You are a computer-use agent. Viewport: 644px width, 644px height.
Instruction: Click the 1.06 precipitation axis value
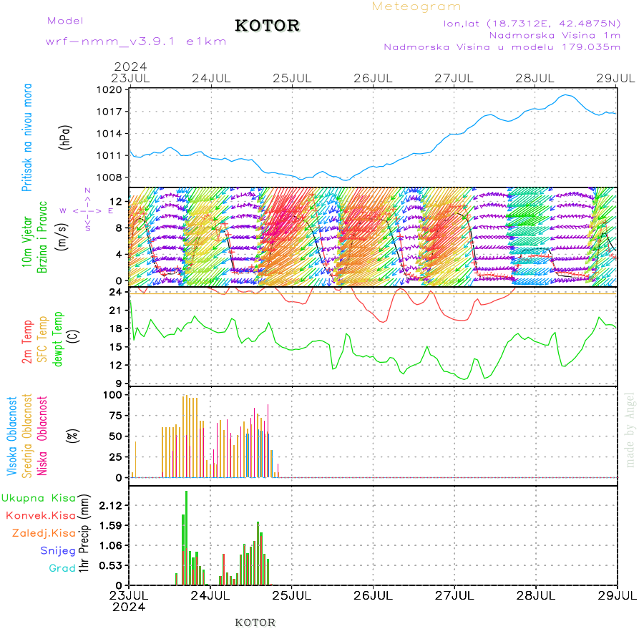pos(111,546)
